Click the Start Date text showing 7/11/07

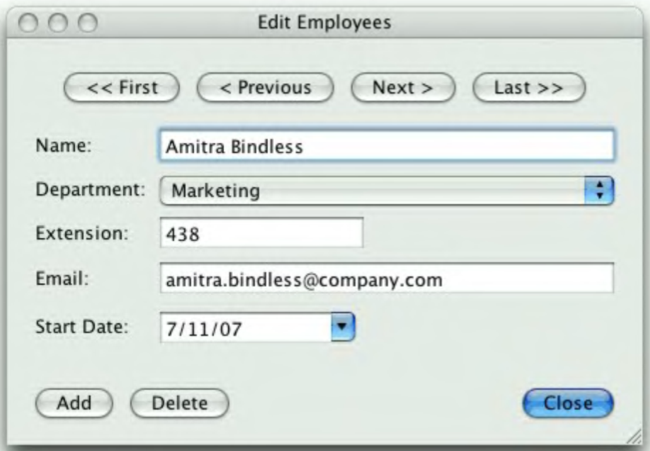(244, 326)
